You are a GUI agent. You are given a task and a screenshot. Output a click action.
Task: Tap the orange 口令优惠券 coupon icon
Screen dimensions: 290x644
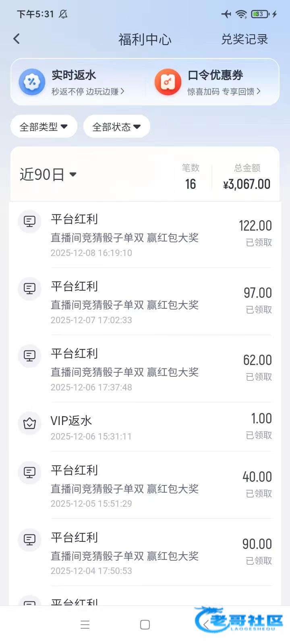click(168, 82)
